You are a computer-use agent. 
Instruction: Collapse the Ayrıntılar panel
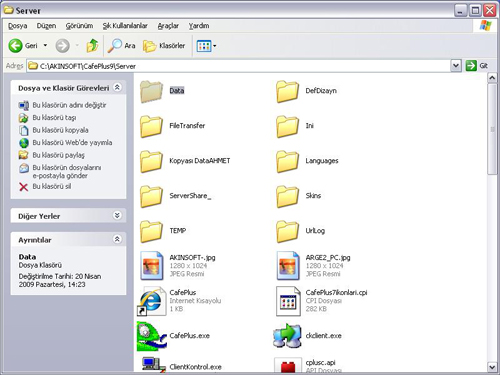click(117, 239)
